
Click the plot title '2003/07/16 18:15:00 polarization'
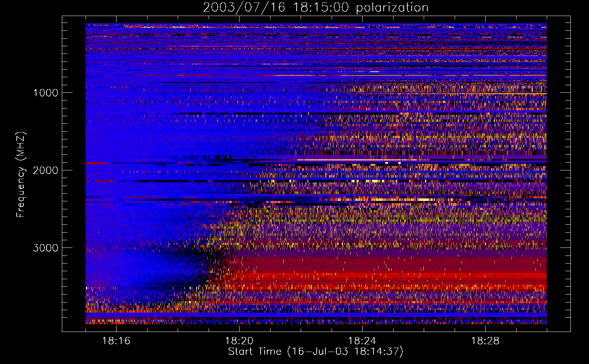(316, 8)
